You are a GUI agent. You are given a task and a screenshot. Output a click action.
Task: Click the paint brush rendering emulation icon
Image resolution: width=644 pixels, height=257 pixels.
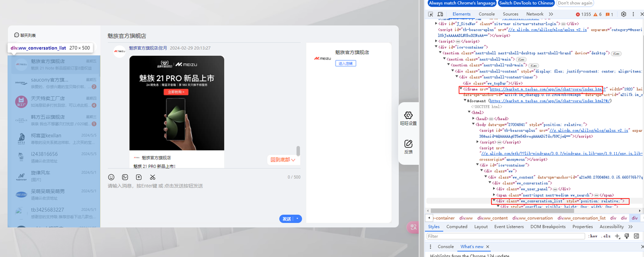[626, 236]
